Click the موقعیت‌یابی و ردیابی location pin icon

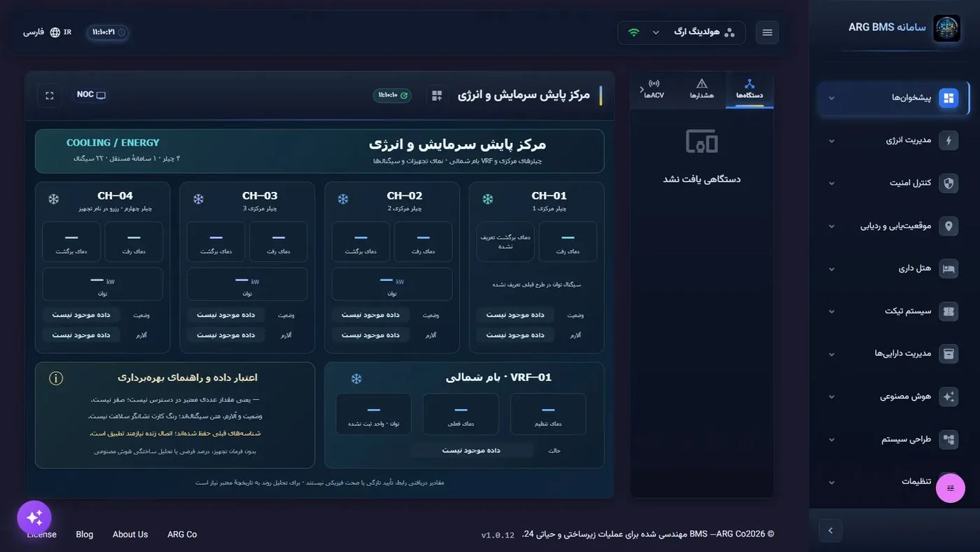click(x=948, y=226)
